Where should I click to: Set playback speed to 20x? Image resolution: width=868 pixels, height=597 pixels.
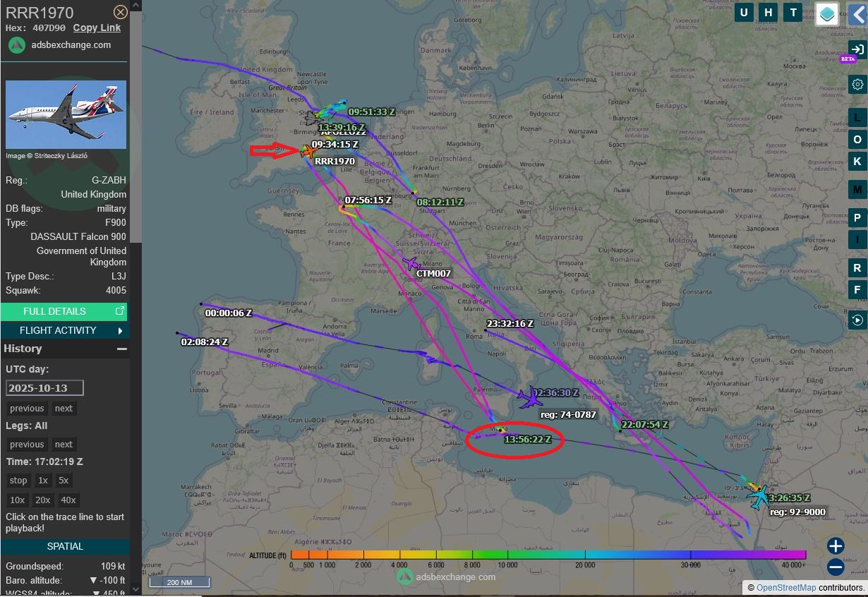pyautogui.click(x=43, y=500)
